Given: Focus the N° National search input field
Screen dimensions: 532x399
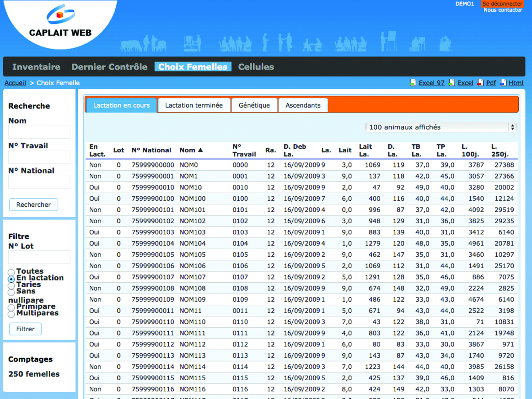Looking at the screenshot, I should tap(39, 181).
